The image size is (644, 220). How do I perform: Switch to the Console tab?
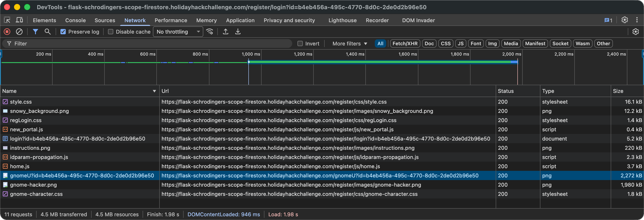[x=75, y=20]
